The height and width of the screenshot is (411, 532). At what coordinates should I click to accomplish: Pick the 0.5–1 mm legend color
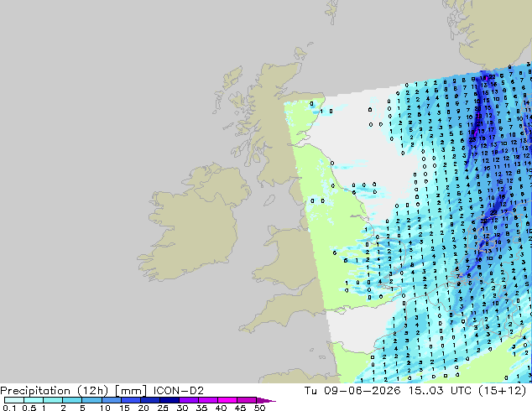click(34, 400)
